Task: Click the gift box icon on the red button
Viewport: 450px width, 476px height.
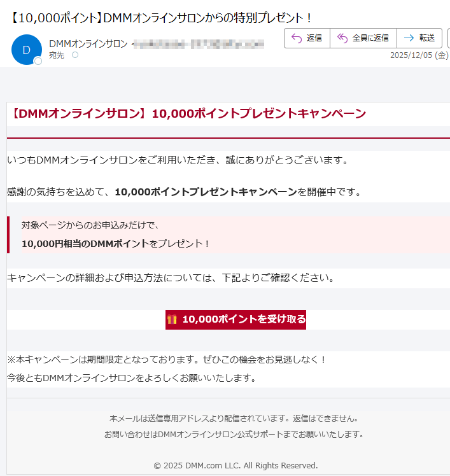Action: 172,319
